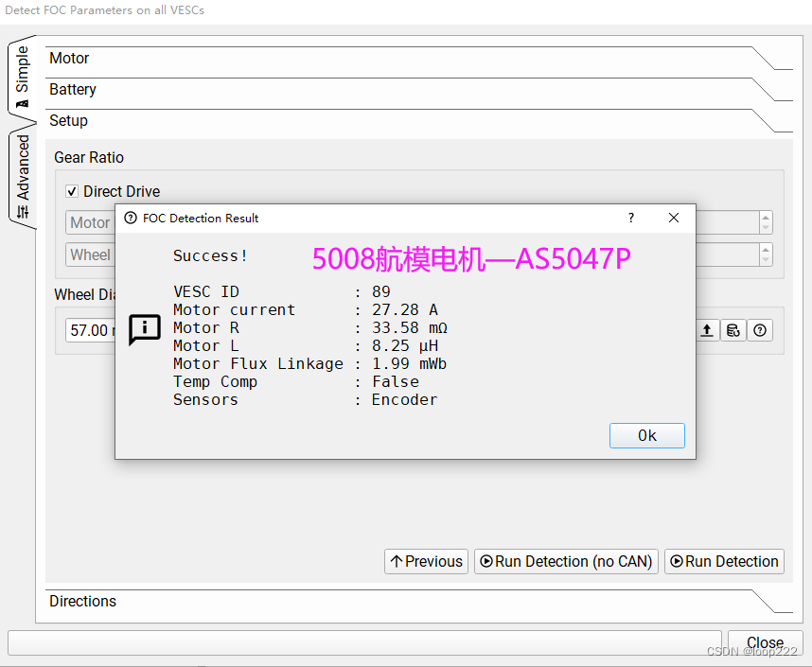812x667 pixels.
Task: Click the question mark help button in dialog title
Action: tap(630, 218)
